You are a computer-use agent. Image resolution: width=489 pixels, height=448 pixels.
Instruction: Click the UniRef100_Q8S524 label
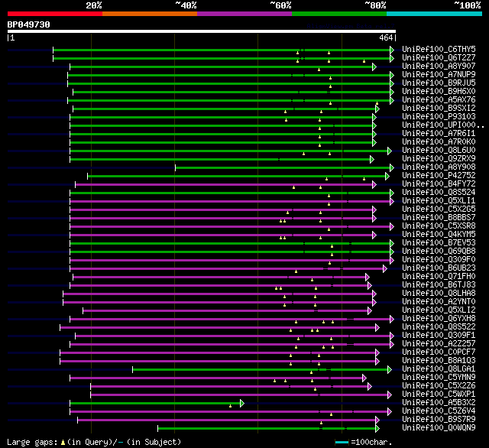(439, 193)
